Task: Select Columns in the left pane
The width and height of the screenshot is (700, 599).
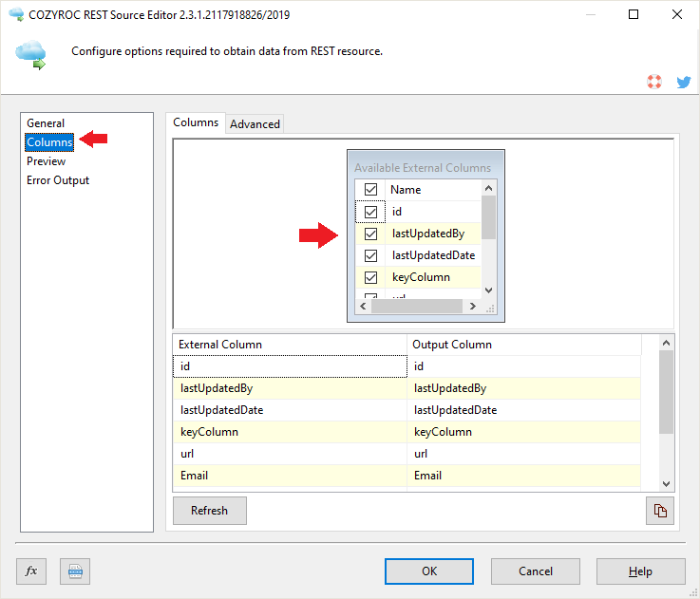Action: click(49, 142)
